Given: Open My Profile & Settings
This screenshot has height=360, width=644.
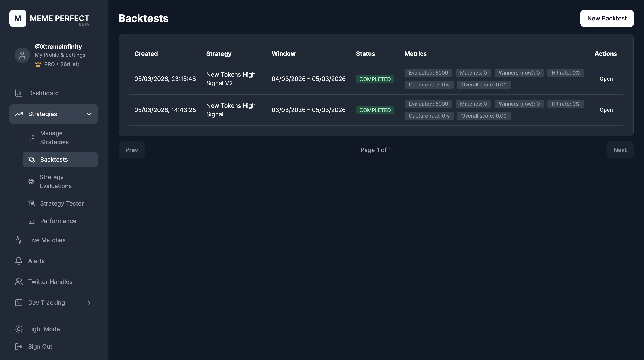Looking at the screenshot, I should tap(60, 55).
